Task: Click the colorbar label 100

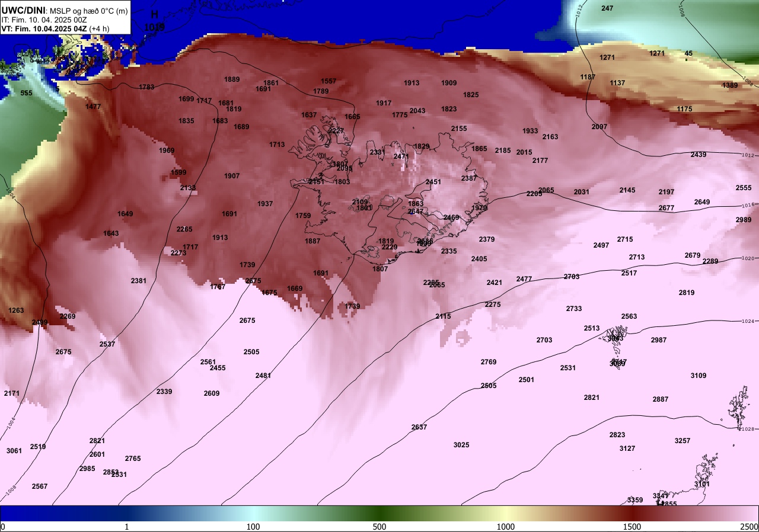Action: tap(253, 527)
